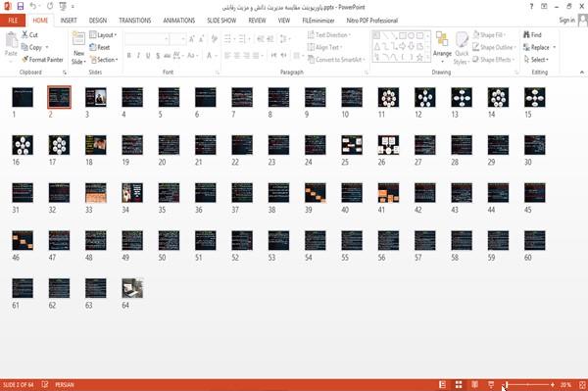Increase the font size
This screenshot has height=391, width=588.
point(192,38)
